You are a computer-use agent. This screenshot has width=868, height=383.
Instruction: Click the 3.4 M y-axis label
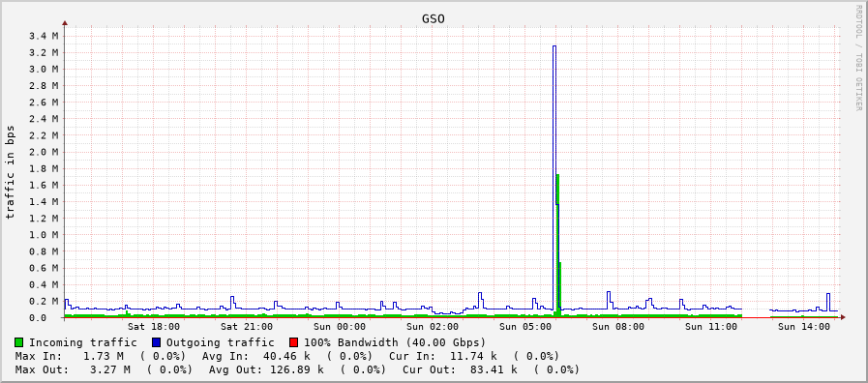click(46, 37)
